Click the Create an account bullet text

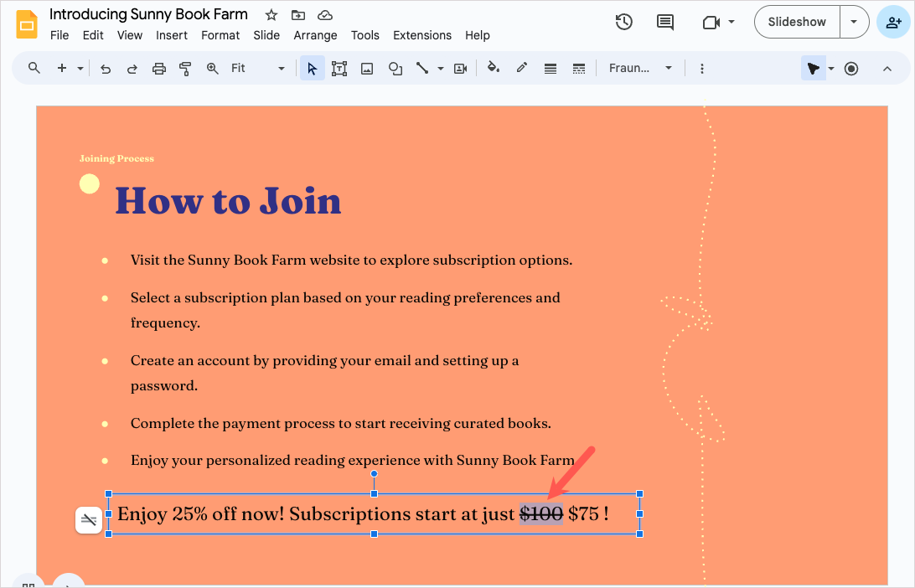(324, 373)
